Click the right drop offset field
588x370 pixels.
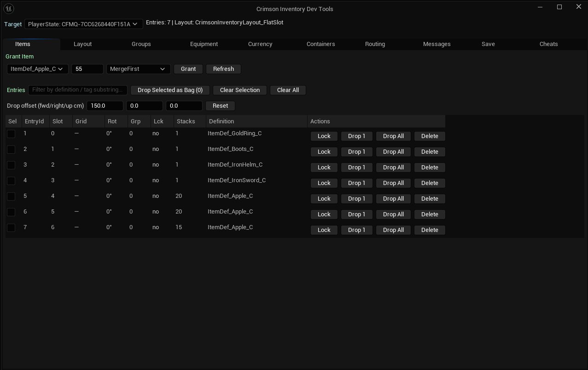145,106
